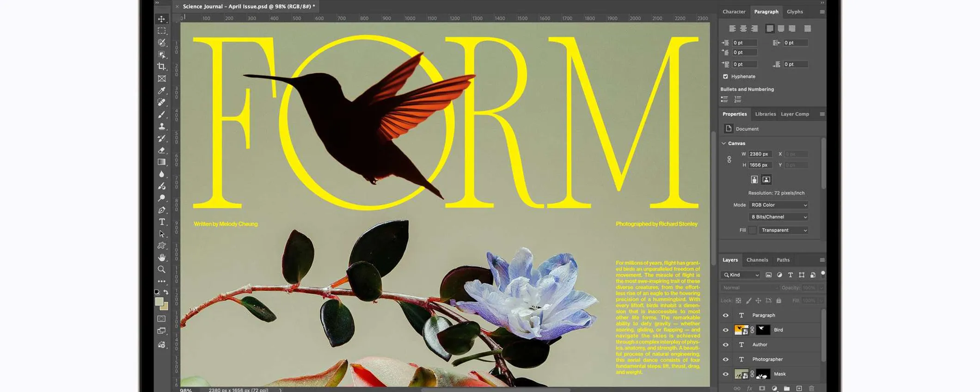Hide the Bird layer
Image resolution: width=980 pixels, height=392 pixels.
coord(725,330)
